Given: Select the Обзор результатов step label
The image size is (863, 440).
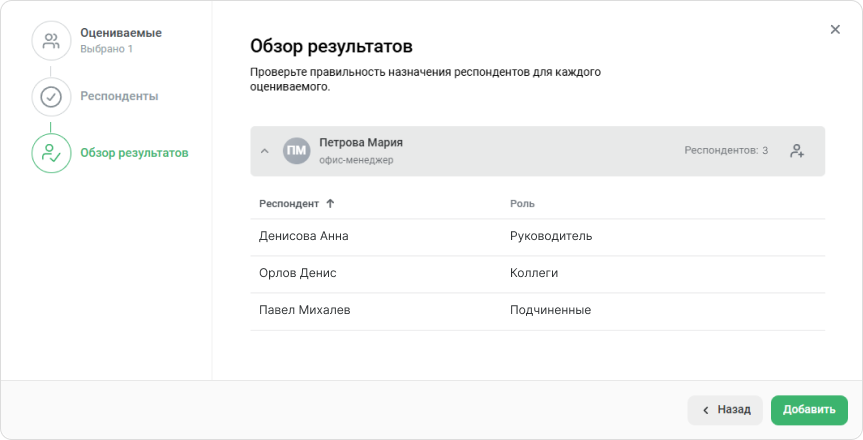Looking at the screenshot, I should (134, 153).
